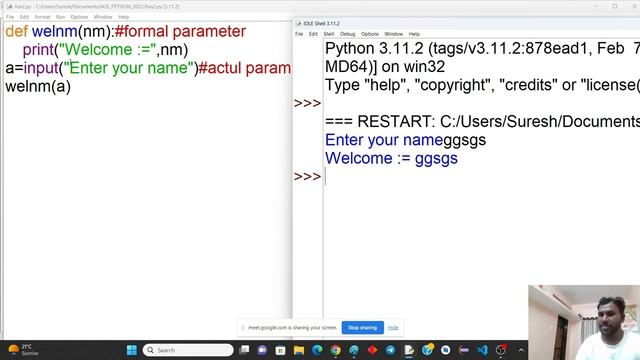Open the green store app on taskbar
The height and width of the screenshot is (360, 640).
click(280, 350)
